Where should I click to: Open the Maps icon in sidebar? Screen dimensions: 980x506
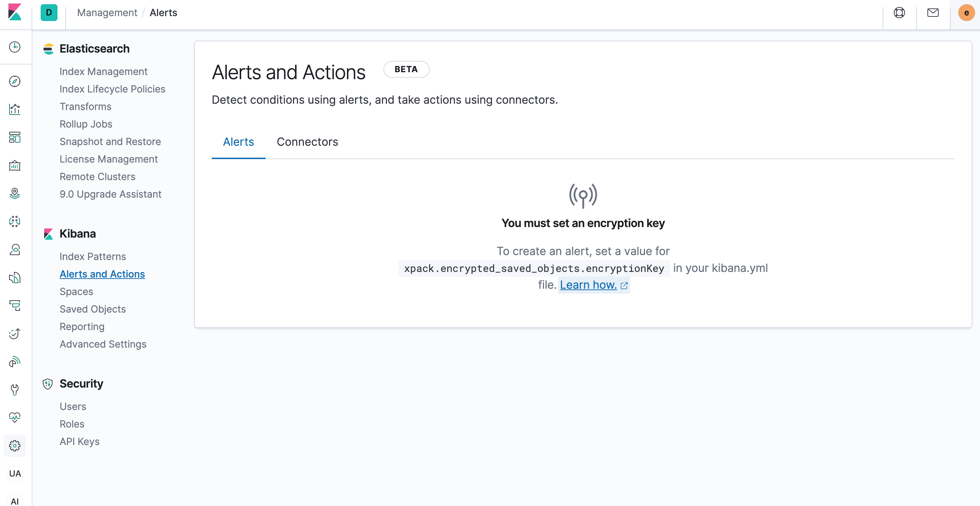[14, 194]
